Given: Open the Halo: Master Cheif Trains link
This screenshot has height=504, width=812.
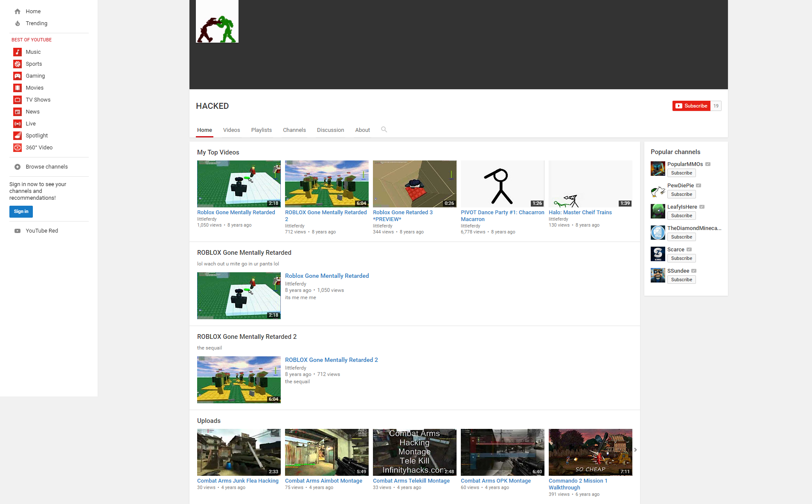Looking at the screenshot, I should [x=580, y=213].
